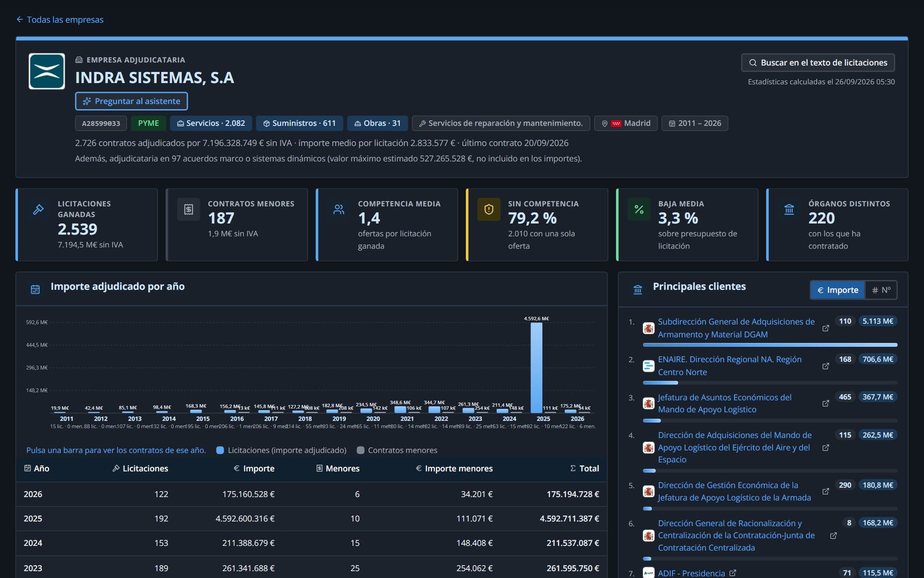This screenshot has width=924, height=578.
Task: Click importe menores 254.062 € in 2023 row
Action: 474,568
